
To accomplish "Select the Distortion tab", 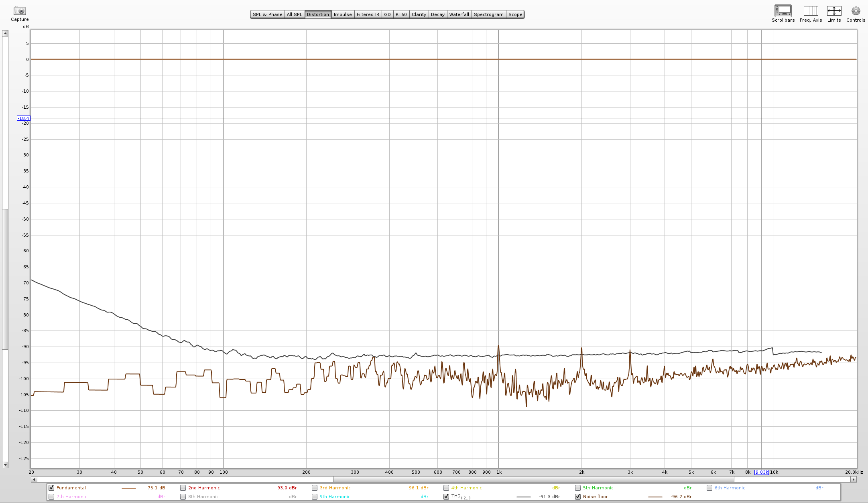I will tap(318, 14).
